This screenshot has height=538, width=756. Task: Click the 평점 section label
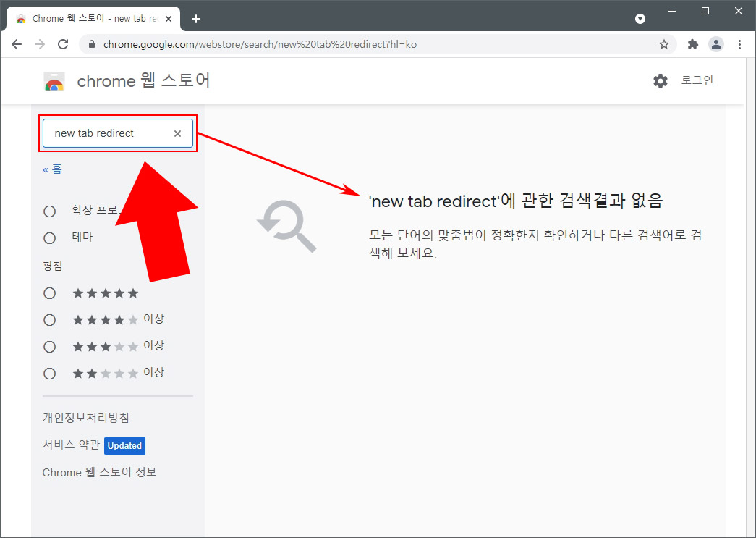coord(53,266)
